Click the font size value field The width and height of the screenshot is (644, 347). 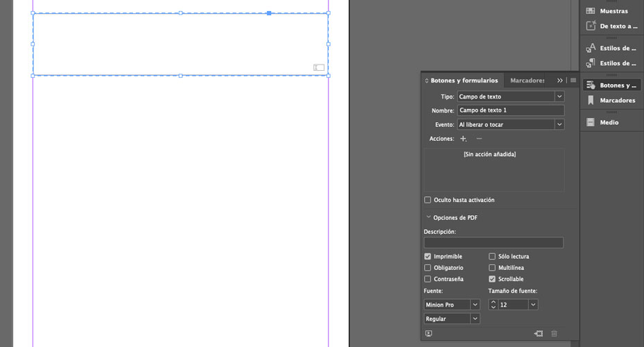click(x=513, y=305)
